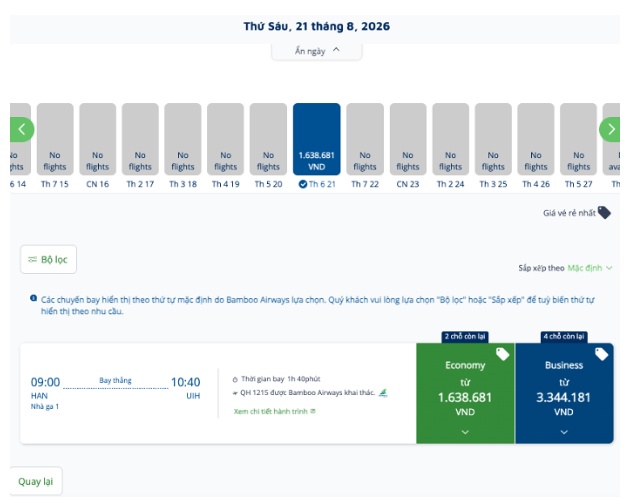Click the filter sliders icon in Bộ lọc

(x=32, y=260)
